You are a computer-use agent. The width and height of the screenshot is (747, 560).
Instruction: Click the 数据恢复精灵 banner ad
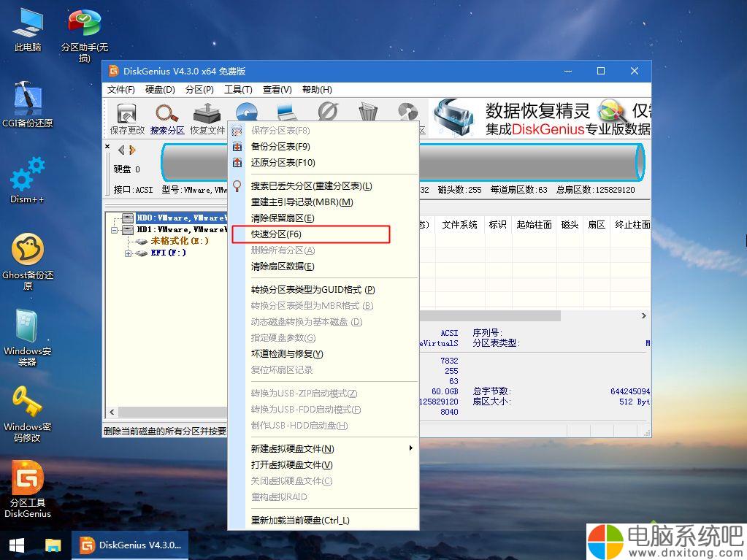click(540, 118)
